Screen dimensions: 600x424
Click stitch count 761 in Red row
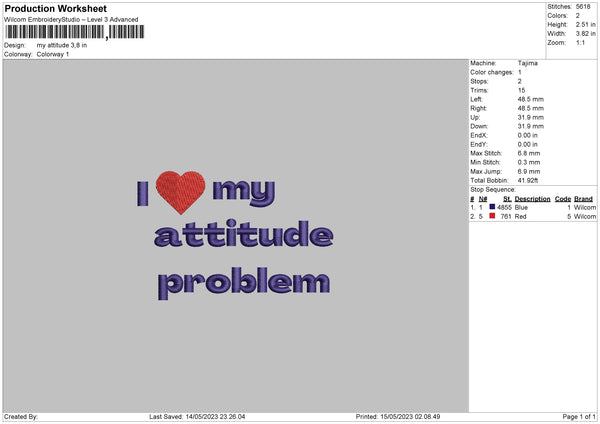(506, 217)
